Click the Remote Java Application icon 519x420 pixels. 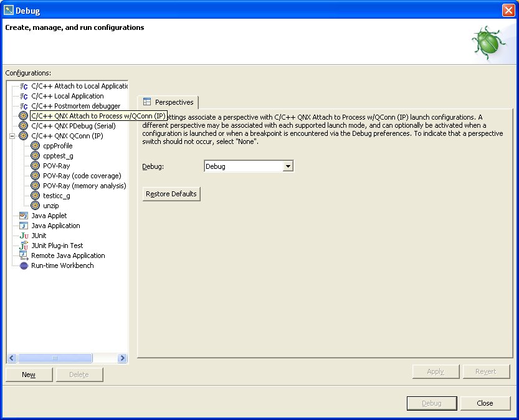coord(24,255)
